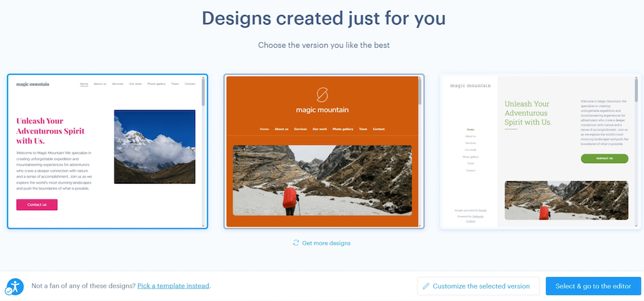
Task: Click pink Contact us button in first design
Action: 37,205
